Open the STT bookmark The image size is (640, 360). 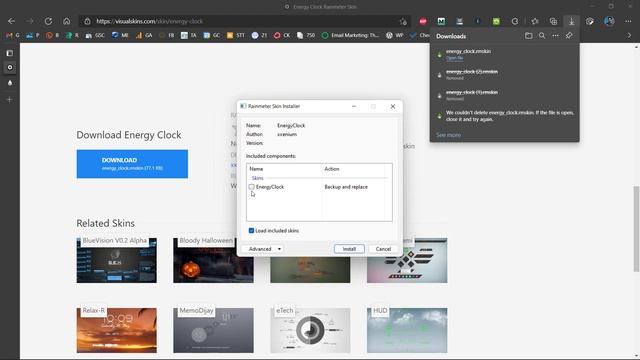pyautogui.click(x=236, y=36)
